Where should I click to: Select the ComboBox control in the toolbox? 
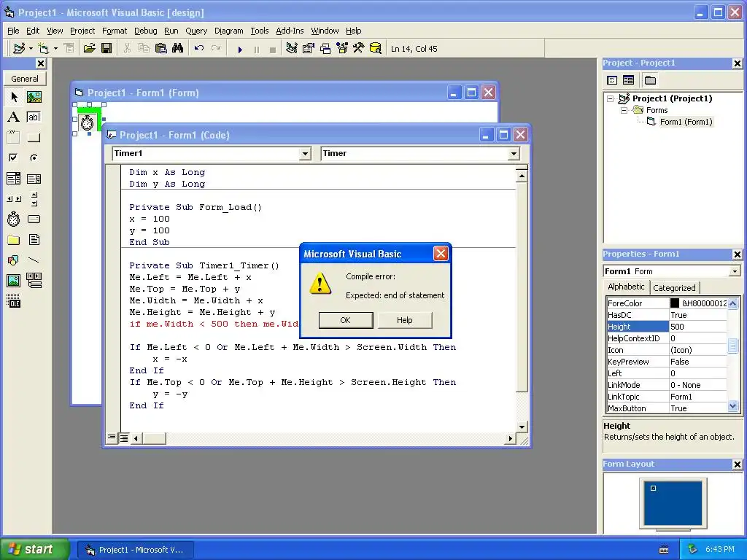coord(14,179)
